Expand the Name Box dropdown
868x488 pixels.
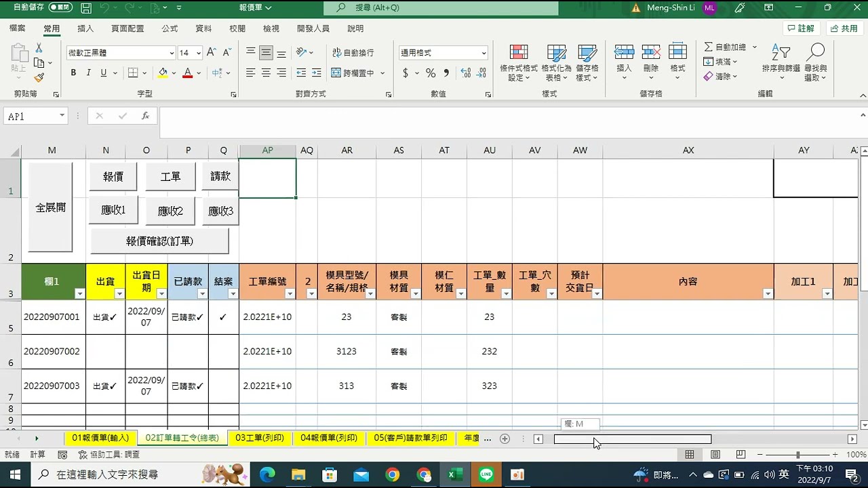(x=62, y=116)
